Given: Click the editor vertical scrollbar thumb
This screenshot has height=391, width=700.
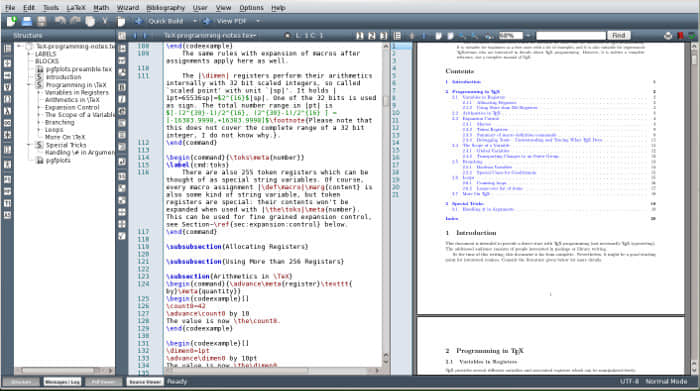Looking at the screenshot, I should pyautogui.click(x=386, y=101).
